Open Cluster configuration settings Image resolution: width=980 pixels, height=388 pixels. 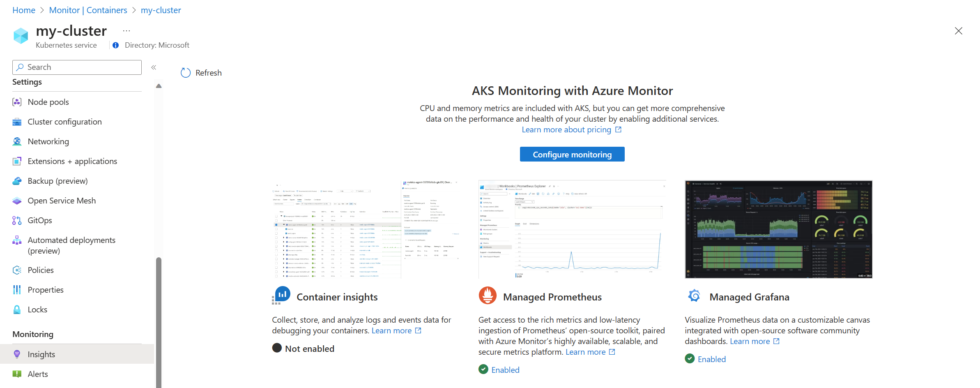[x=64, y=122]
